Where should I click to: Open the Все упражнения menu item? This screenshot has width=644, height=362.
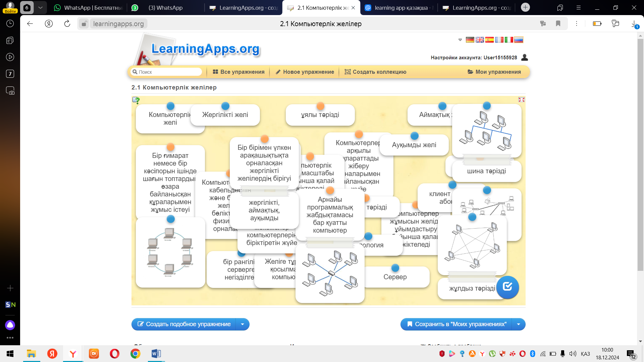point(238,72)
